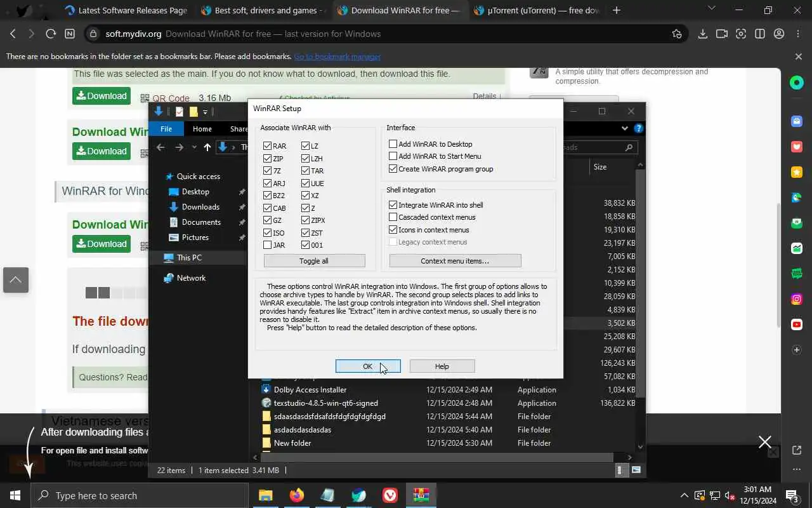Open a new browser tab with the plus button
Image resolution: width=812 pixels, height=508 pixels.
(617, 10)
